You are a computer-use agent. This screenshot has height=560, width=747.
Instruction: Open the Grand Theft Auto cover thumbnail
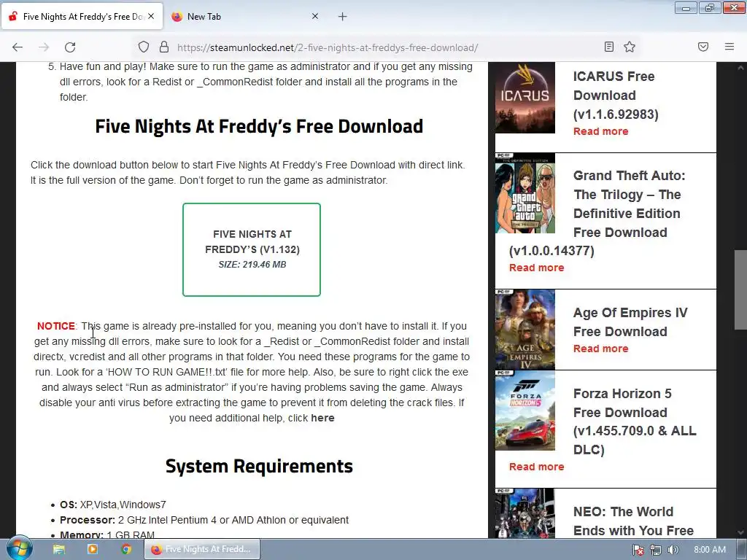click(x=525, y=192)
